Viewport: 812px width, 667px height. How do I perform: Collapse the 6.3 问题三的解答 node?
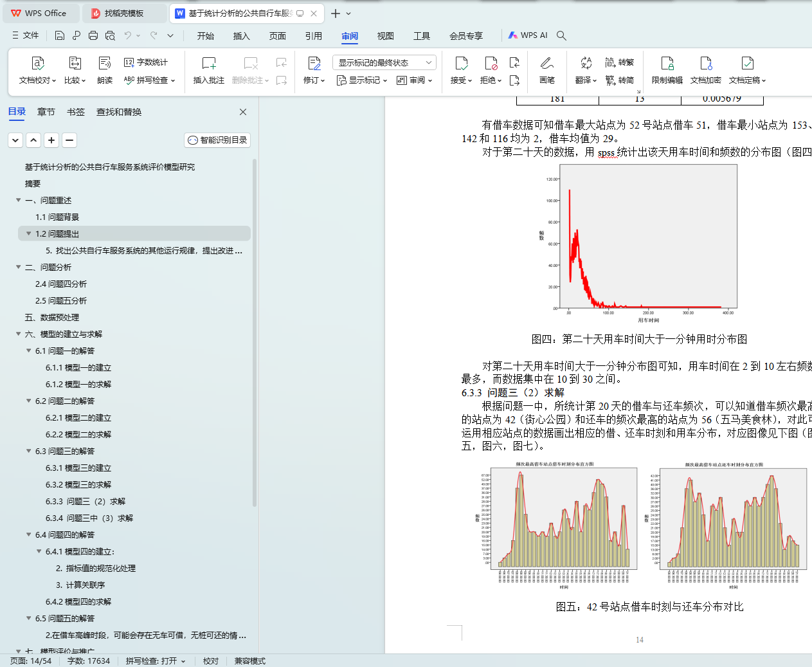(29, 451)
